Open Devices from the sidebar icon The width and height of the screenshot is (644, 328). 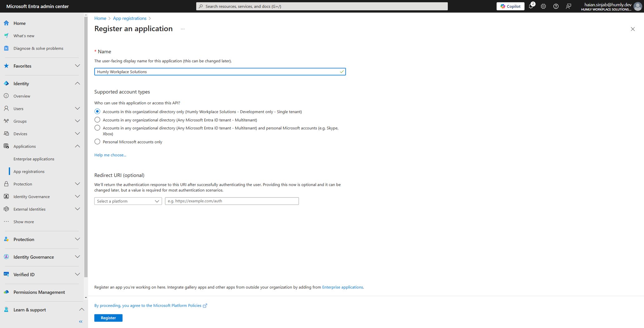point(6,133)
